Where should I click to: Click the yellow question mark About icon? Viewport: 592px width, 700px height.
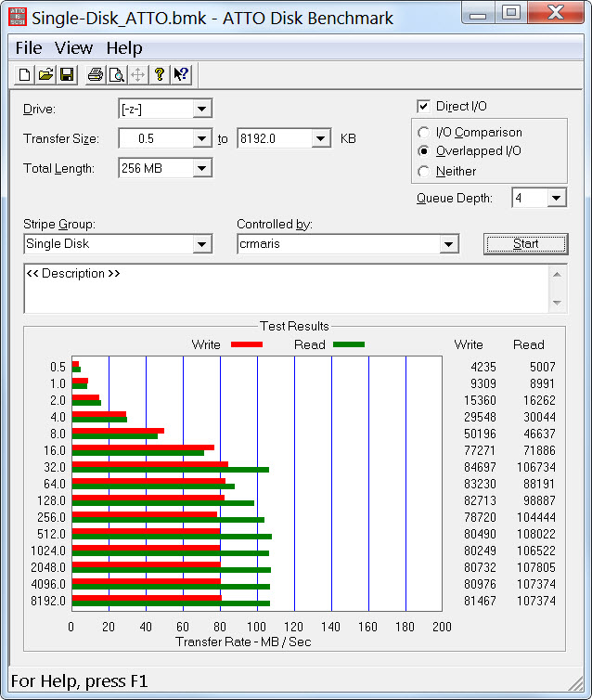tap(160, 75)
